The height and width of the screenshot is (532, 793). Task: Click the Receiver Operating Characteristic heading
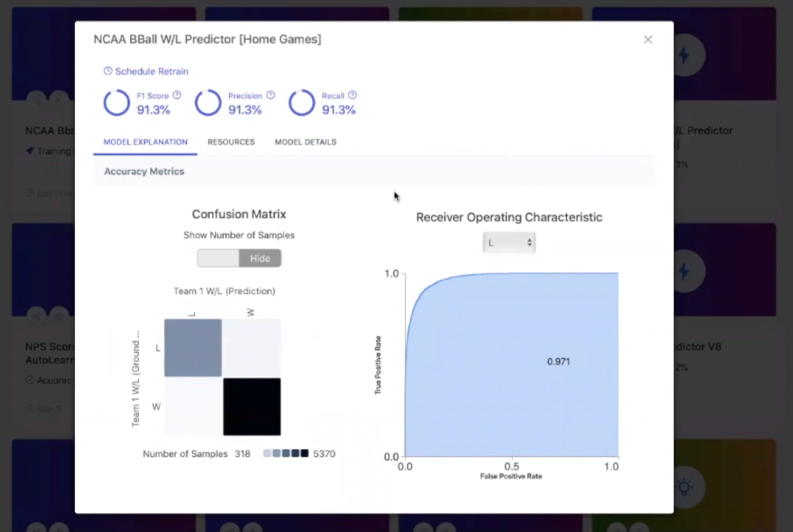tap(509, 217)
